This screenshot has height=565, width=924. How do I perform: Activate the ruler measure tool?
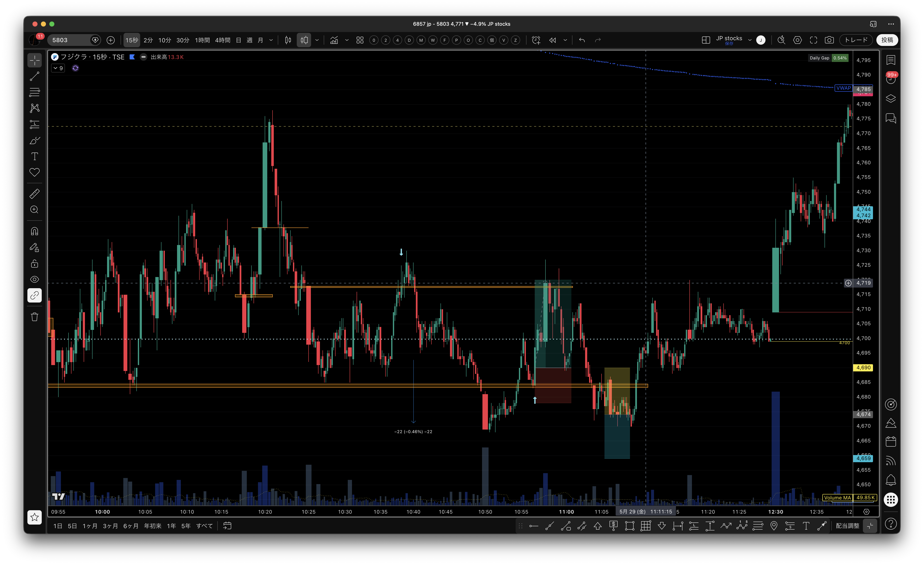(35, 194)
